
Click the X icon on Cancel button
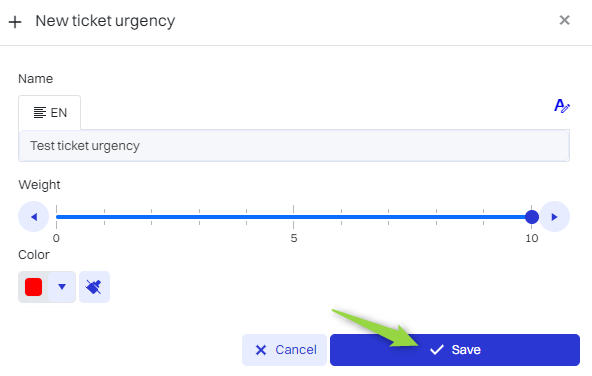tap(261, 350)
